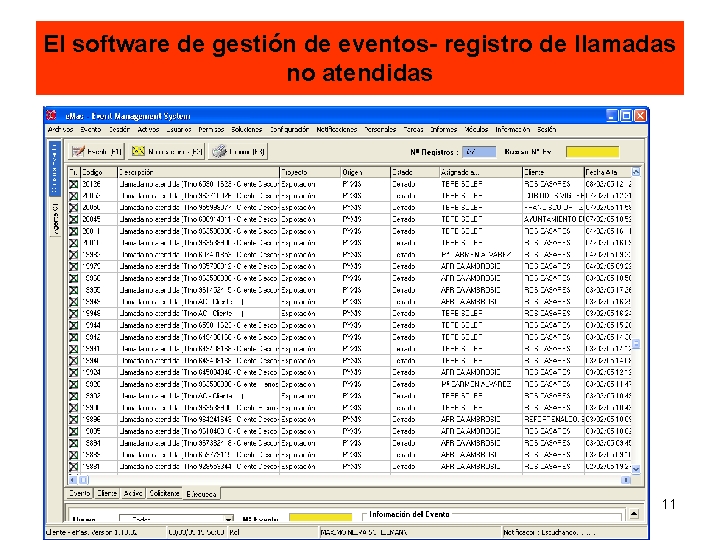Click the Evento [F1] toolbar button
Viewport: 720px width, 540px height.
tap(96, 152)
